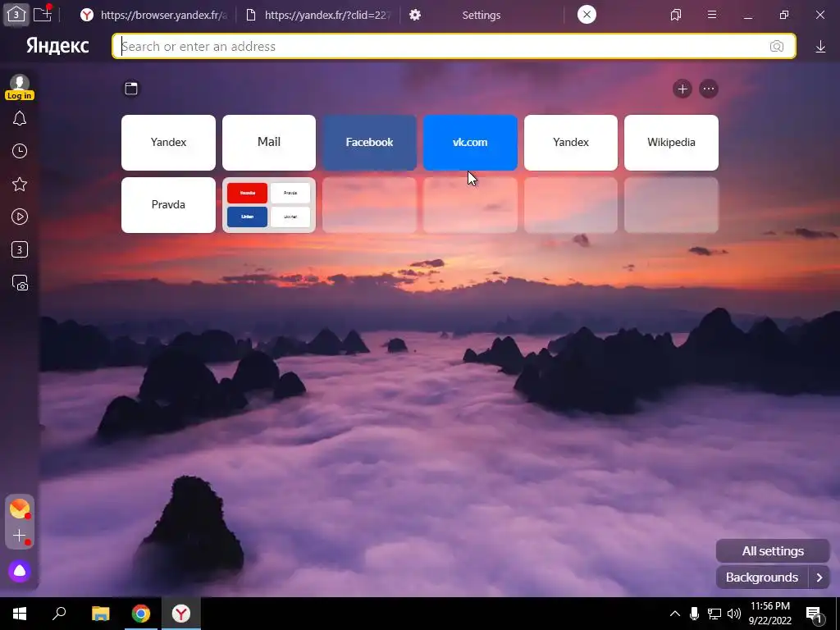This screenshot has height=630, width=840.
Task: Open volume speaker tray icon
Action: click(x=734, y=614)
